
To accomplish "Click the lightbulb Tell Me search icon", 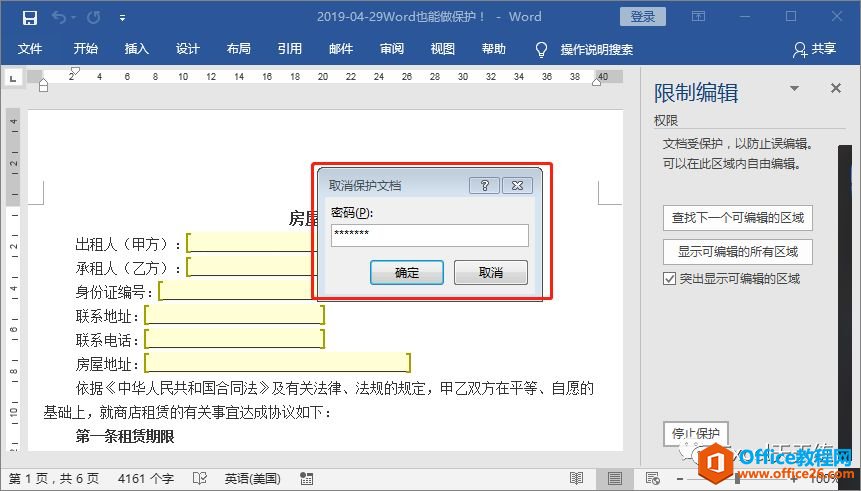I will click(542, 49).
